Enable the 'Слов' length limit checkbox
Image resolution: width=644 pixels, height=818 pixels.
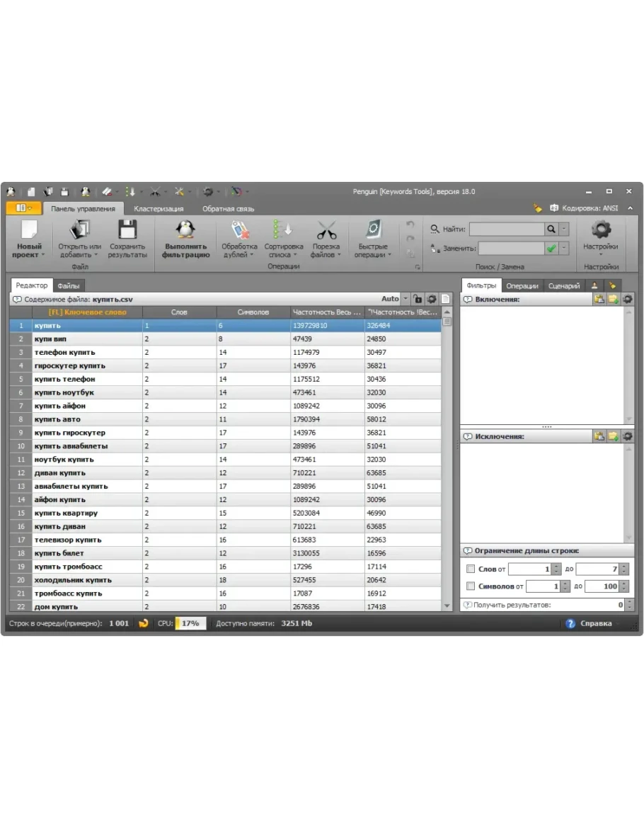471,569
